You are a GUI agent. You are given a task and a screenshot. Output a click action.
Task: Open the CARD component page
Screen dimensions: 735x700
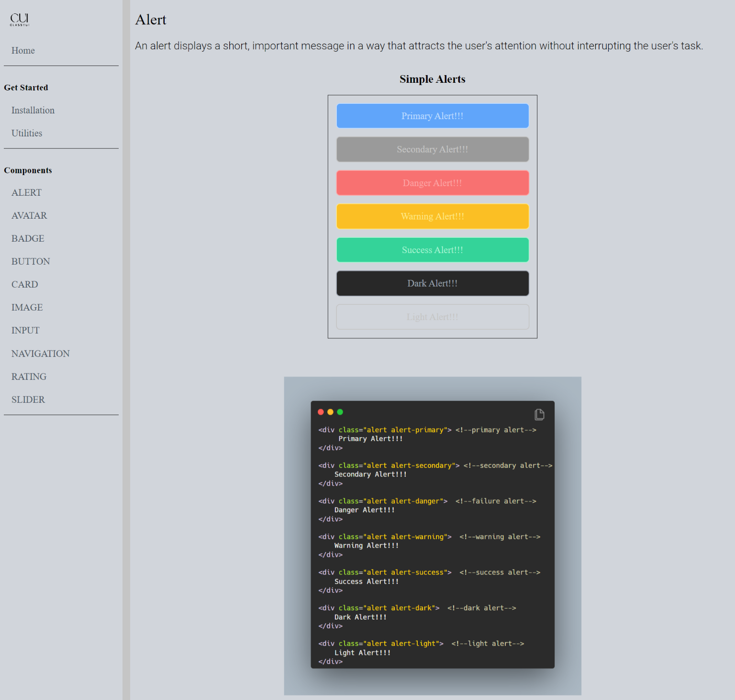(24, 284)
